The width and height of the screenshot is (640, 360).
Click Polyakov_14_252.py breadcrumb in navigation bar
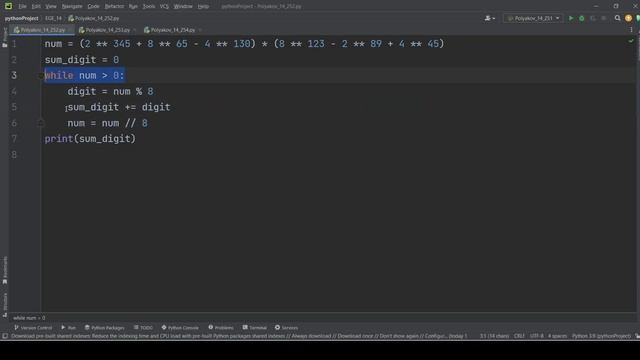94,18
